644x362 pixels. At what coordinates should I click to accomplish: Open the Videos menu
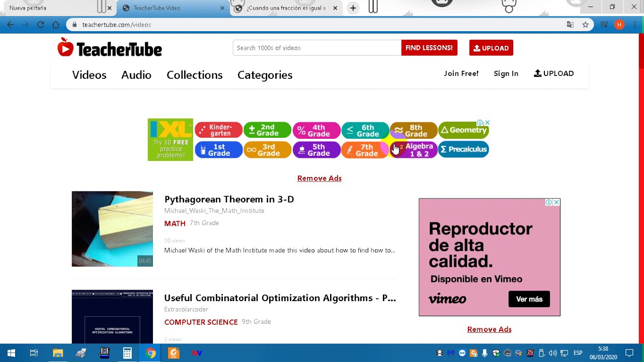point(89,75)
